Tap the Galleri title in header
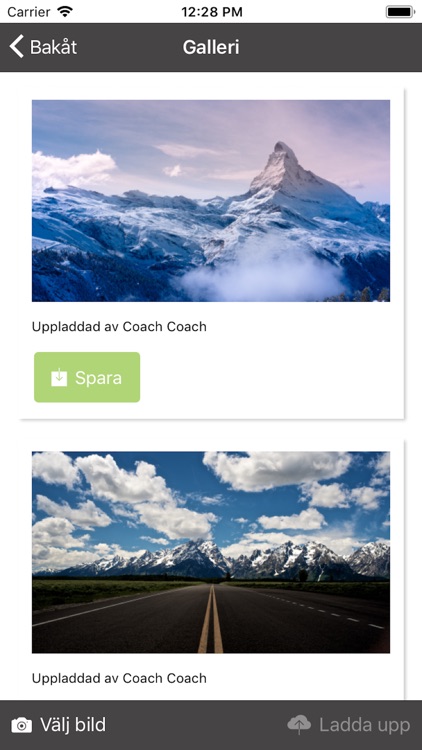This screenshot has height=750, width=422. click(x=211, y=47)
